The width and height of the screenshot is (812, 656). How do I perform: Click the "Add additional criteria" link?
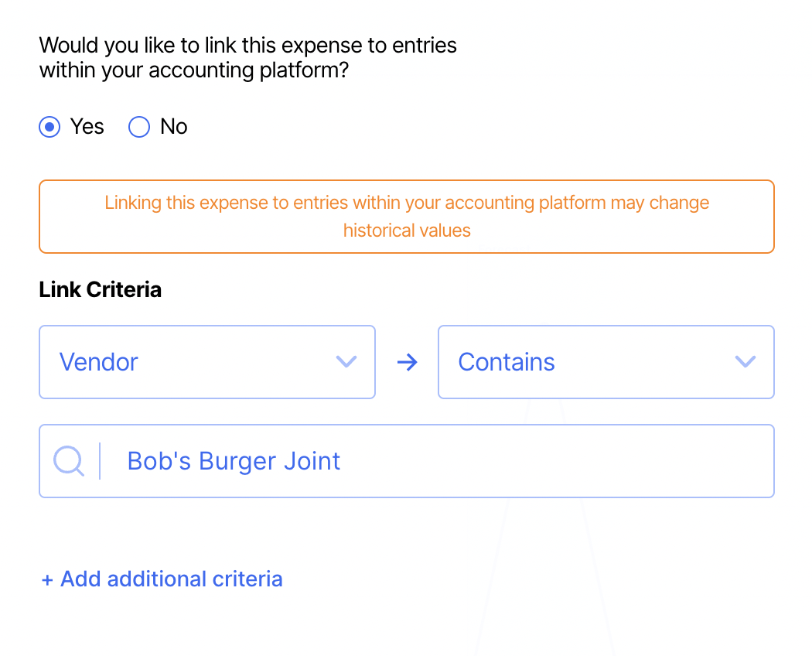(171, 579)
